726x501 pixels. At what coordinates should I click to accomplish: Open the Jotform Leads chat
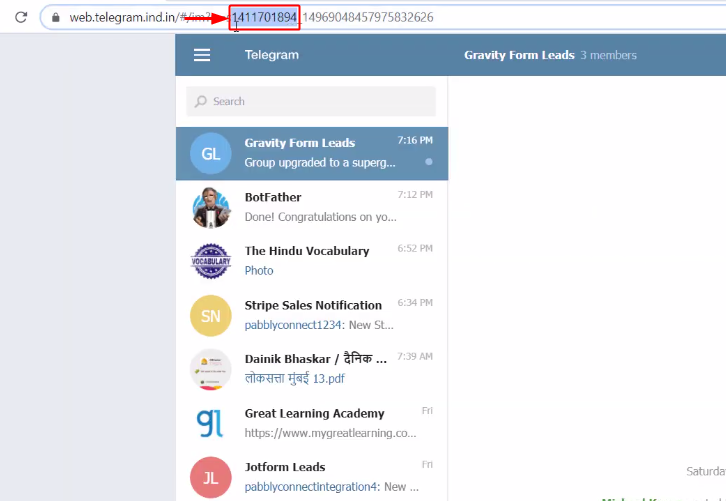tap(312, 477)
